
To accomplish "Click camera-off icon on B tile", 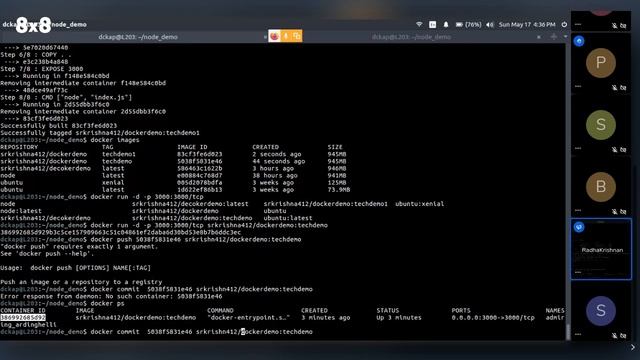I will pos(623,211).
